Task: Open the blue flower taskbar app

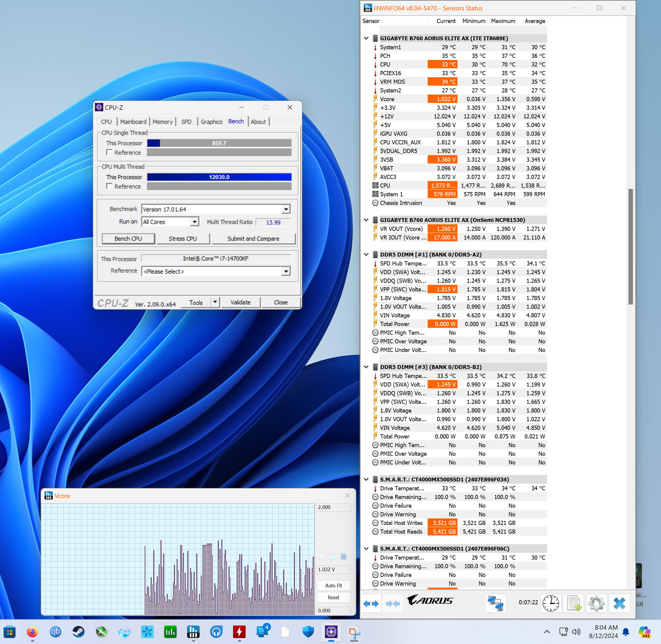Action: (147, 631)
